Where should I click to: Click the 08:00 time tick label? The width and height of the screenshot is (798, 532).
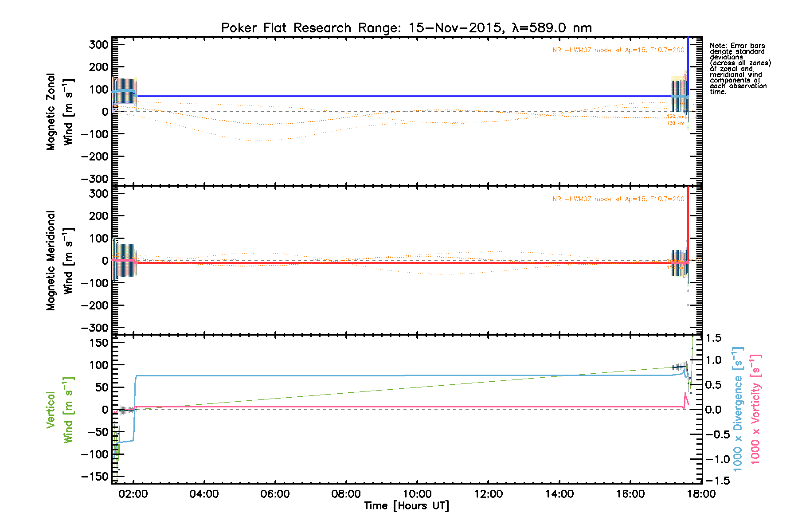pyautogui.click(x=346, y=494)
